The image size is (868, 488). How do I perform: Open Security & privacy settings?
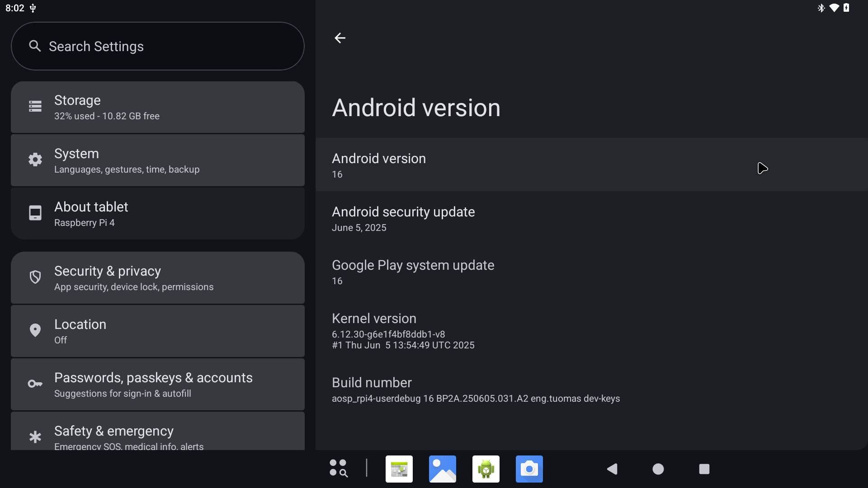[x=157, y=278]
